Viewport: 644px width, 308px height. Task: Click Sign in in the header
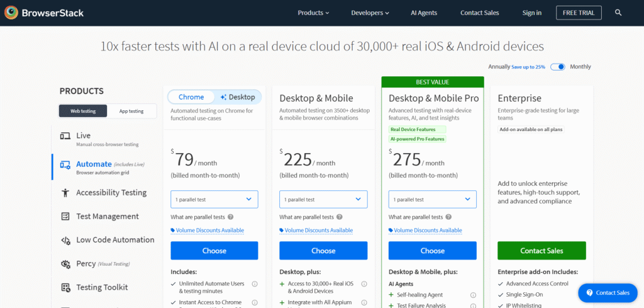point(532,13)
